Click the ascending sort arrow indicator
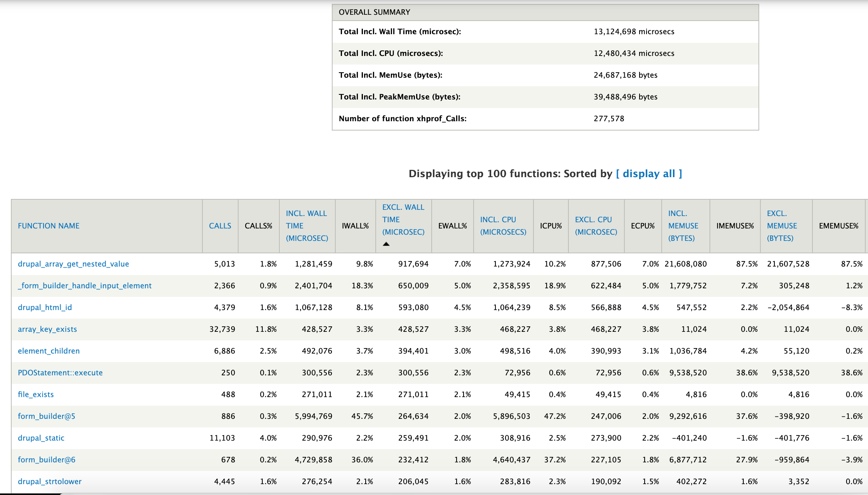 (x=386, y=244)
